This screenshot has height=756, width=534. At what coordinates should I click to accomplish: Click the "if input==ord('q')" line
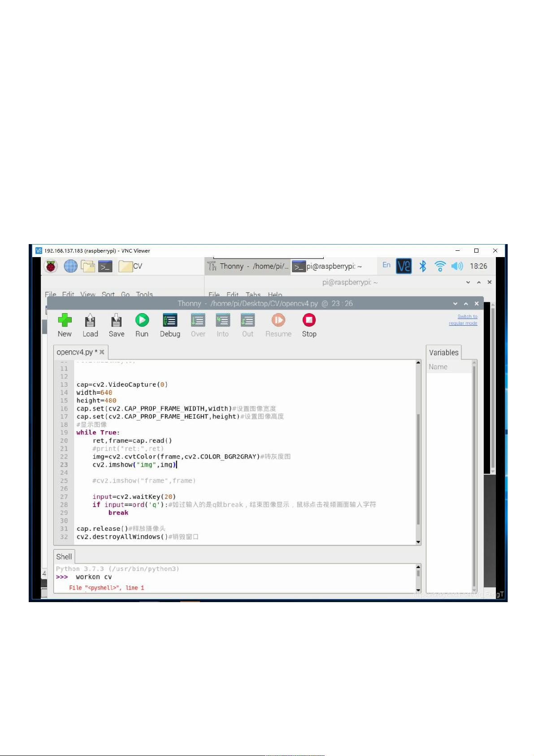[234, 505]
